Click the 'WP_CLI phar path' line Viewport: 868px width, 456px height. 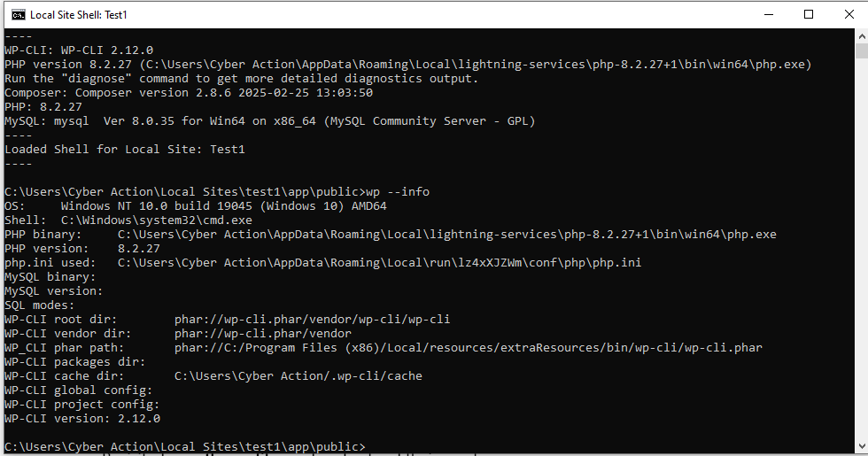coord(384,347)
